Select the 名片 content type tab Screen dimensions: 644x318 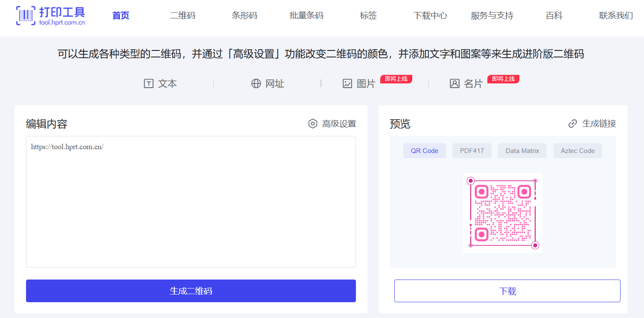click(x=466, y=83)
